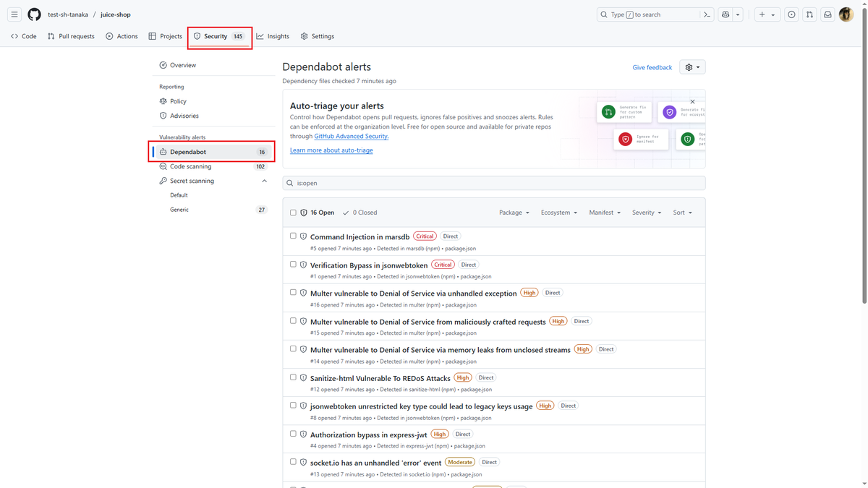Screen dimensions: 868x488
Task: Open Code scanning in the sidebar
Action: [213, 166]
